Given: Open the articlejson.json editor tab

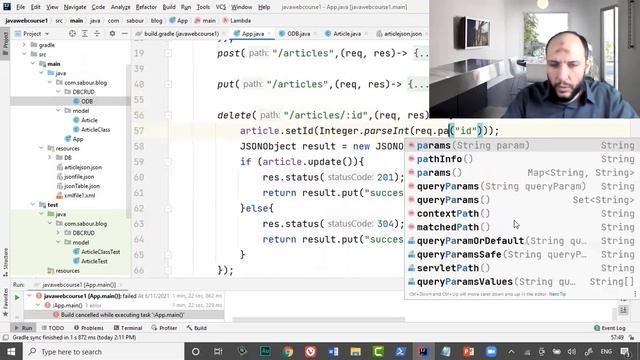Looking at the screenshot, I should (402, 33).
